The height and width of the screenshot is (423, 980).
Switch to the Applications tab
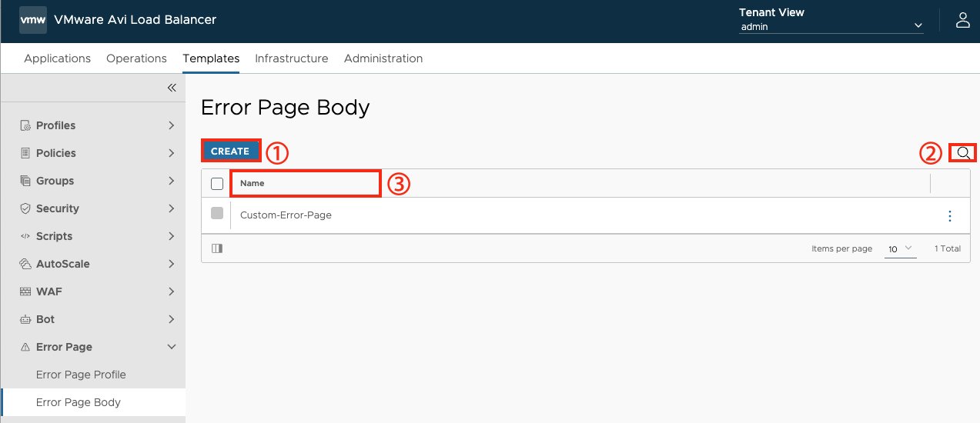click(x=58, y=58)
